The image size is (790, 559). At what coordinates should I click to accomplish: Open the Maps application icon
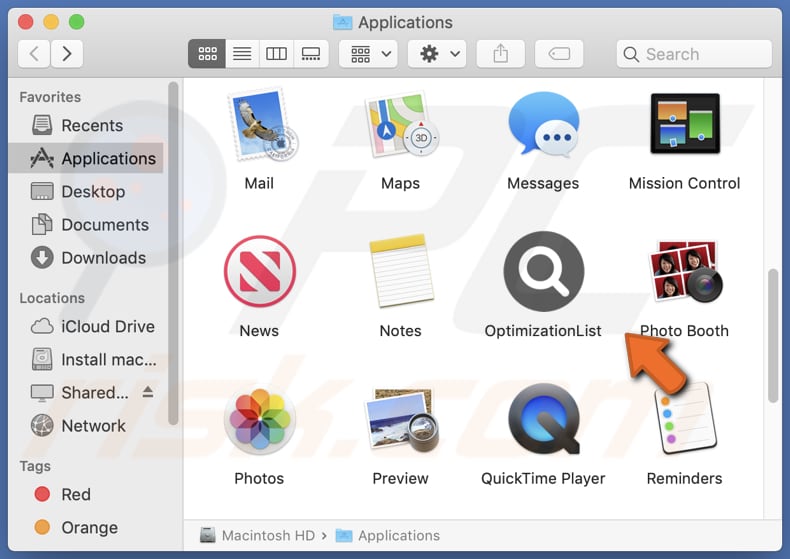(402, 126)
